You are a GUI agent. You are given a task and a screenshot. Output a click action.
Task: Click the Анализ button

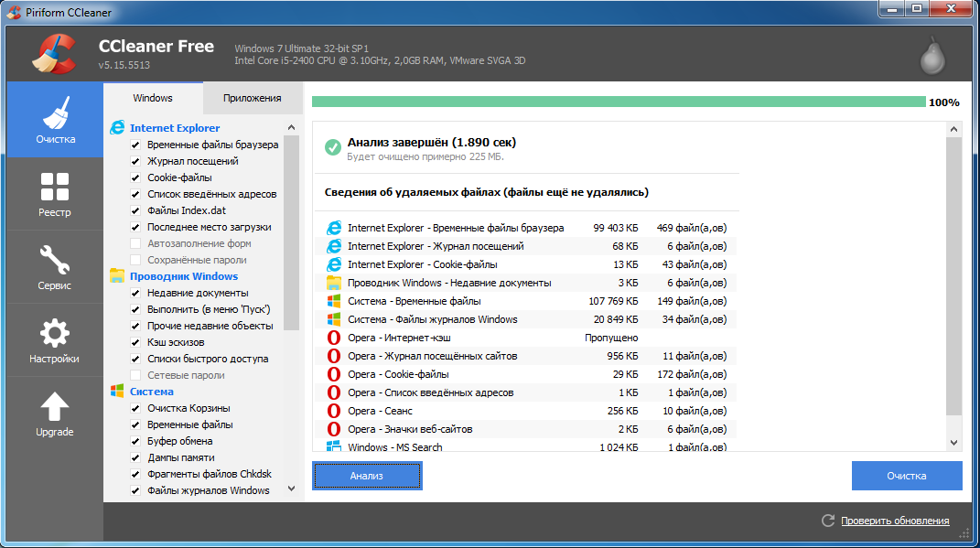click(x=367, y=476)
